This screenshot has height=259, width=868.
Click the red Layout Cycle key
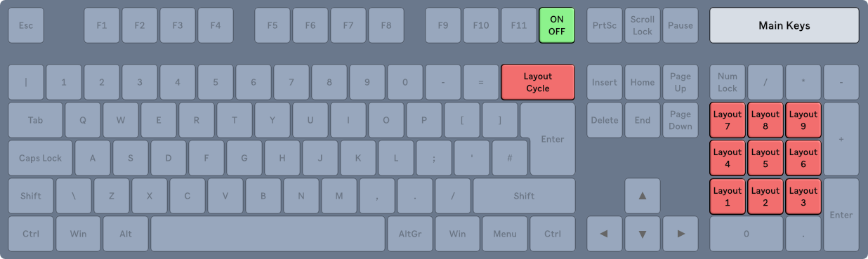tap(538, 82)
